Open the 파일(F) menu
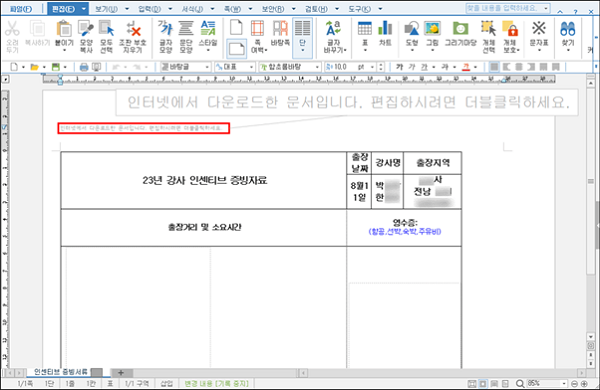 [x=21, y=9]
